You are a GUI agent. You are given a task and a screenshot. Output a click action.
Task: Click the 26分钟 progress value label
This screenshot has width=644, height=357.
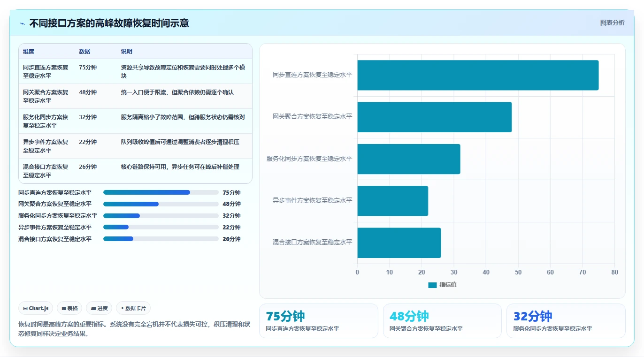pos(231,239)
